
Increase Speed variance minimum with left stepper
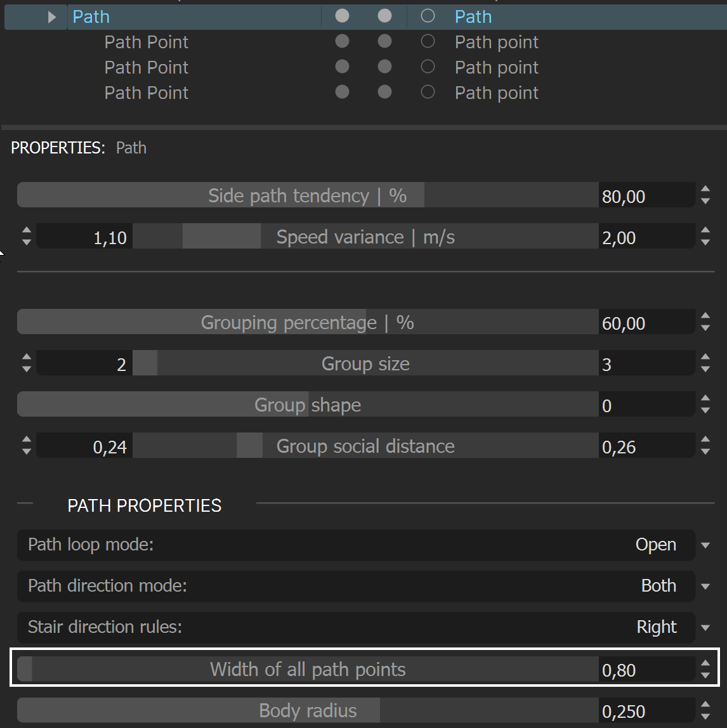click(x=27, y=230)
